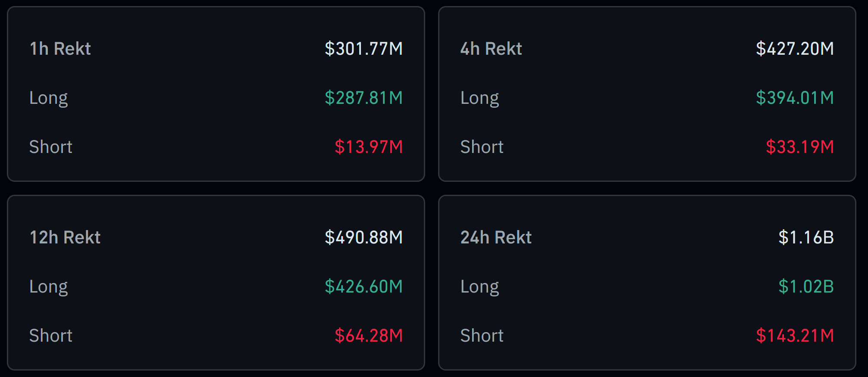Click the Short label in 4h card
868x377 pixels.
(482, 147)
